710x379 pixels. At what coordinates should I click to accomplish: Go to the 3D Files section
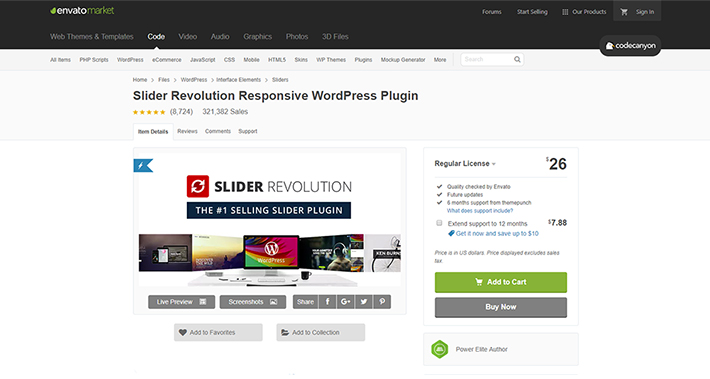(335, 37)
